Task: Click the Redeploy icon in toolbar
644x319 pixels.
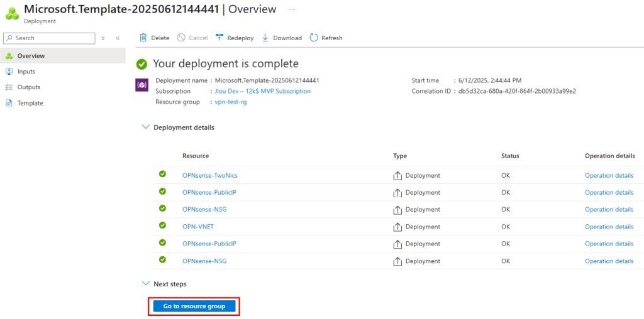Action: click(x=219, y=38)
